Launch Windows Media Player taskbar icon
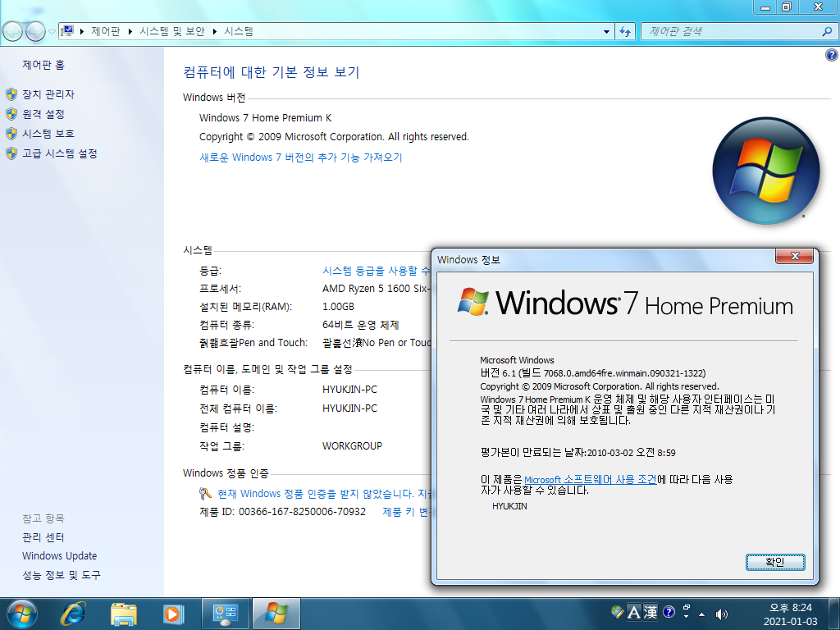This screenshot has height=630, width=840. (x=172, y=614)
